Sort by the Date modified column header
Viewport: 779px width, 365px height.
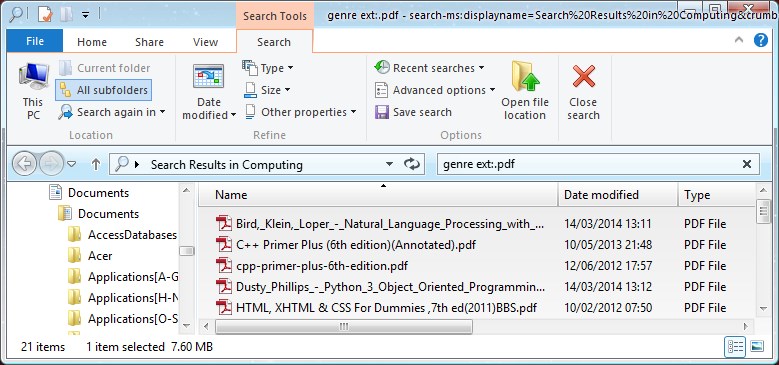pos(618,195)
